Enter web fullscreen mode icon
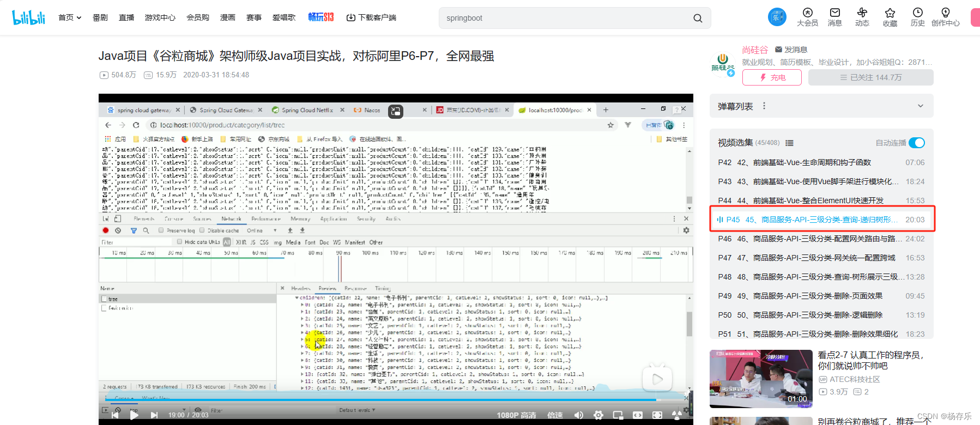The width and height of the screenshot is (980, 425). [657, 415]
